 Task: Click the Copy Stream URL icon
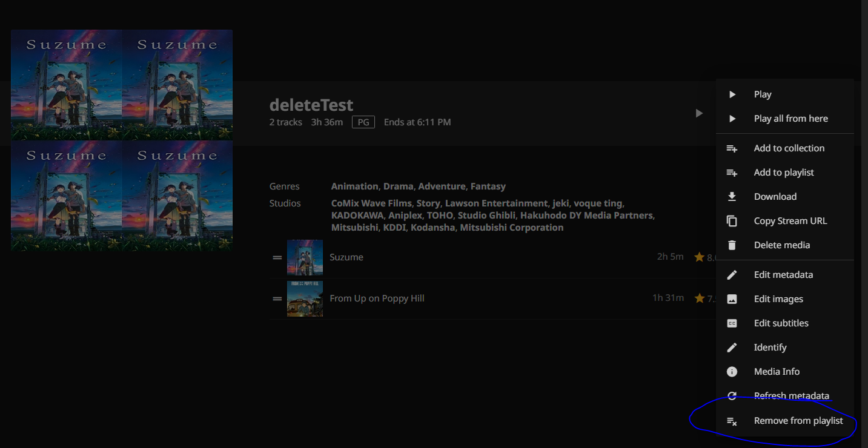point(732,221)
